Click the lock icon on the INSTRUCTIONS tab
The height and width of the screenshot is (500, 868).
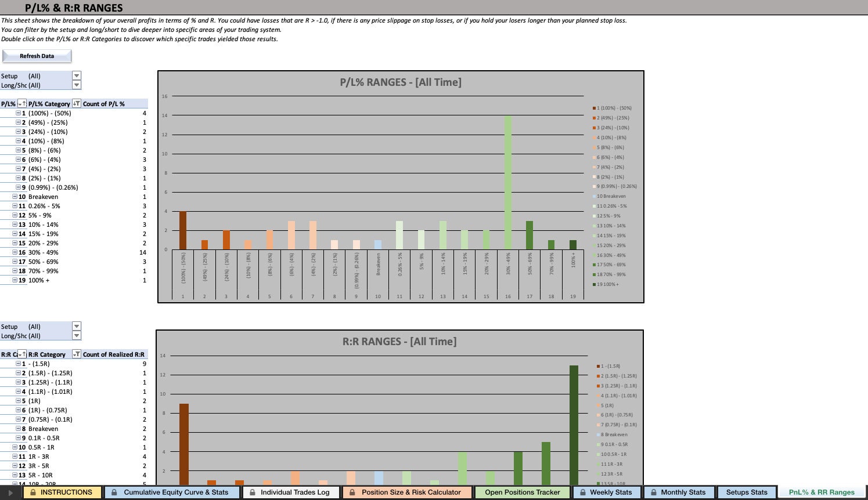33,492
